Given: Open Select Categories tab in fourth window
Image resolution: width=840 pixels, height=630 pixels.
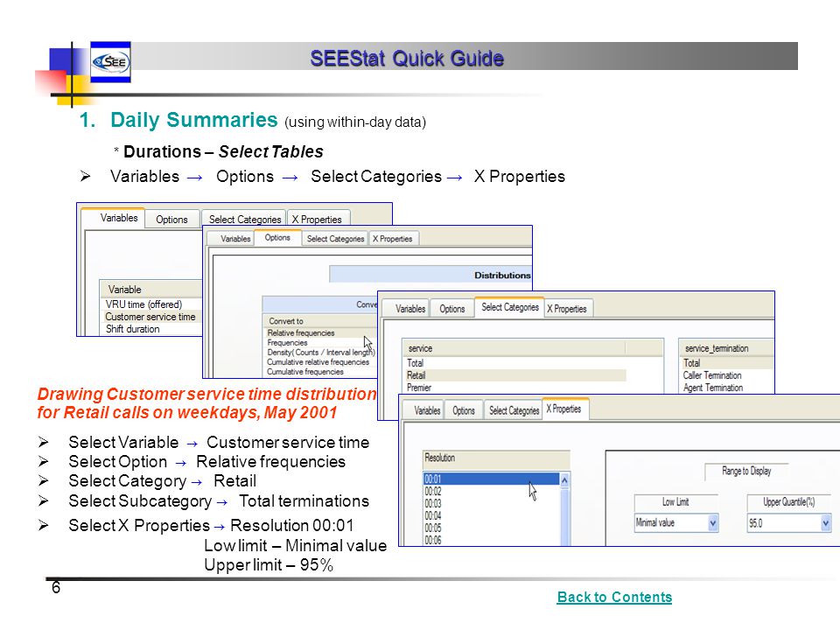Looking at the screenshot, I should [514, 410].
